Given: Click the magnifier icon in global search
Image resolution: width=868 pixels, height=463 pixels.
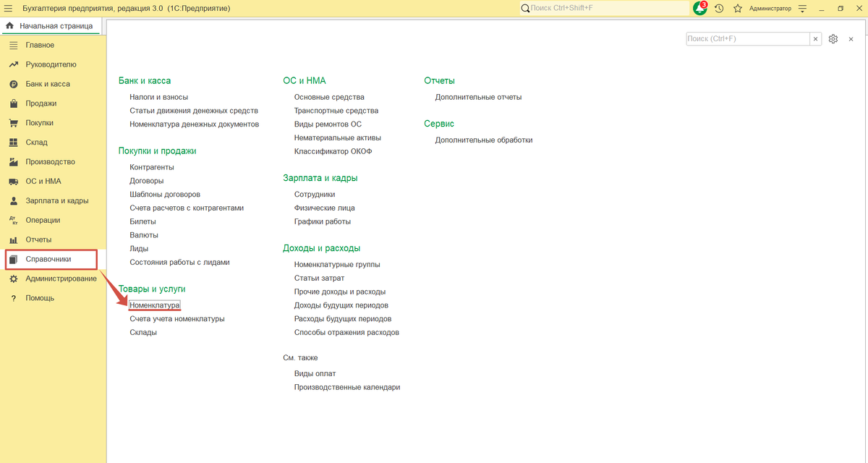Looking at the screenshot, I should [x=524, y=8].
